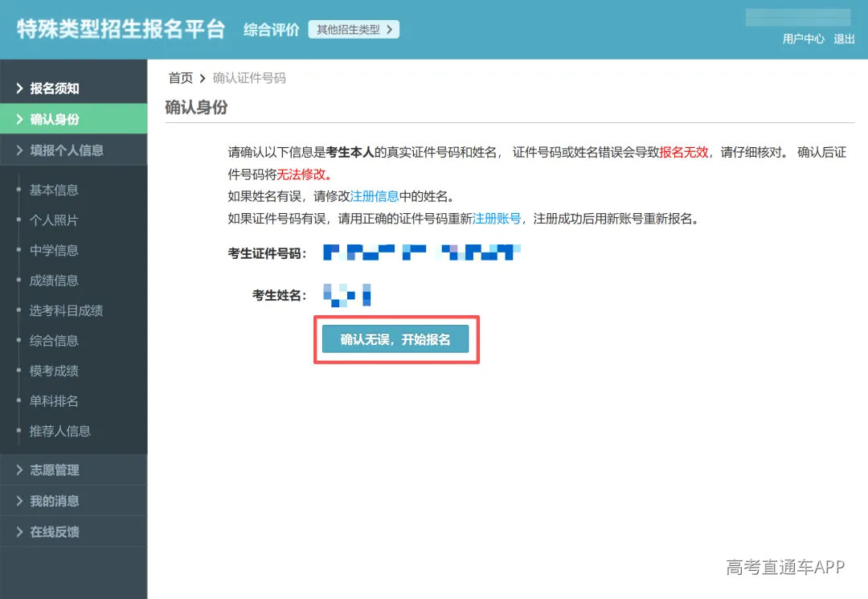The height and width of the screenshot is (599, 868).
Task: Open 个人照片 sub-item
Action: click(54, 219)
